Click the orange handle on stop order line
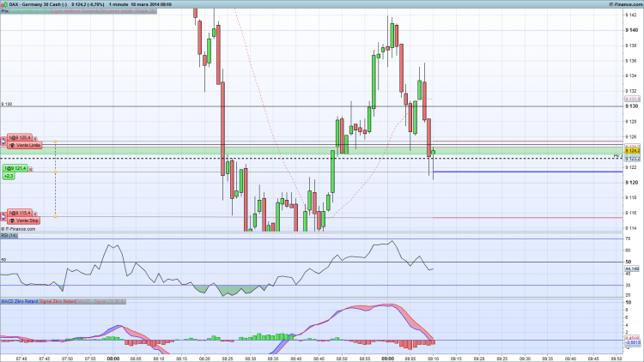 [55, 216]
